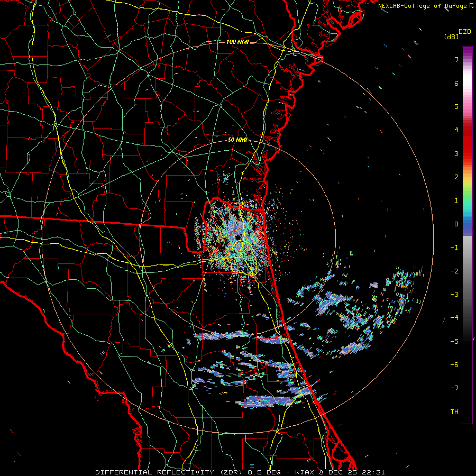Click the 8 DEC 25 date in the caption
Viewport: 476px width, 476px height.
click(338, 472)
